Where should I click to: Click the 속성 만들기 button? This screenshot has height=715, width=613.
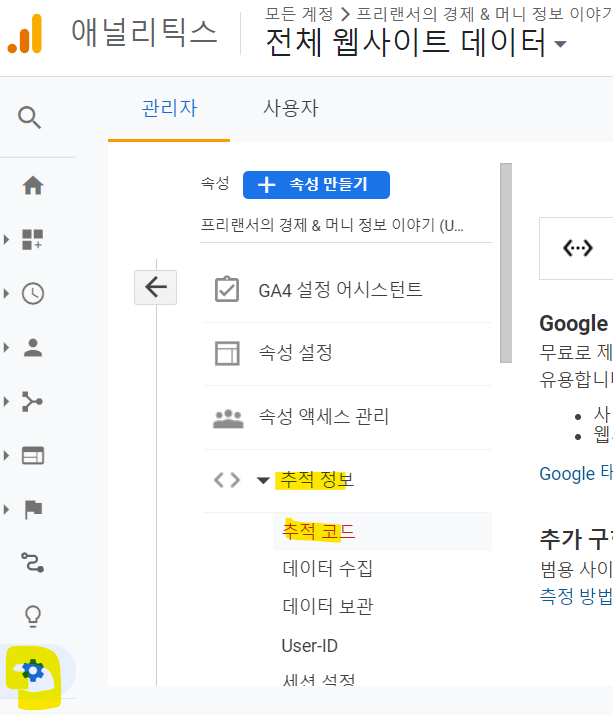pos(316,185)
